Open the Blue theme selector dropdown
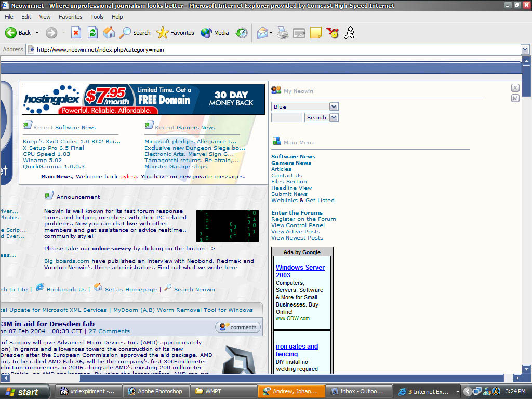The image size is (532, 399). point(334,107)
